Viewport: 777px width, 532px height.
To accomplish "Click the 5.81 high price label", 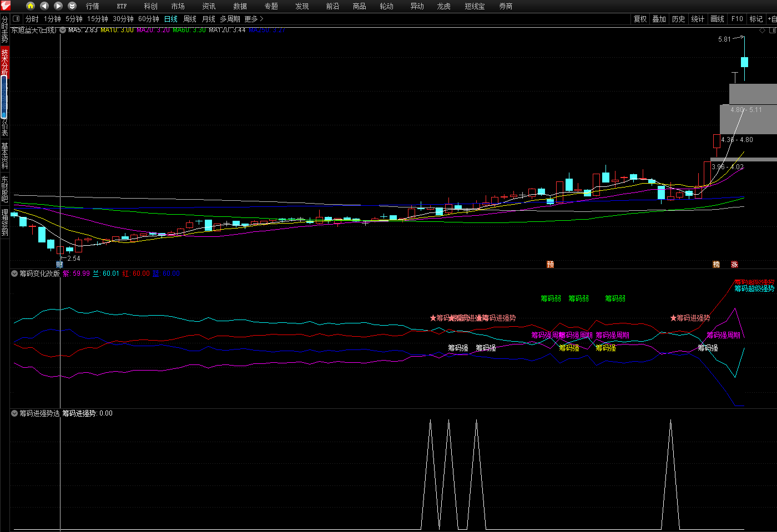I will point(724,39).
